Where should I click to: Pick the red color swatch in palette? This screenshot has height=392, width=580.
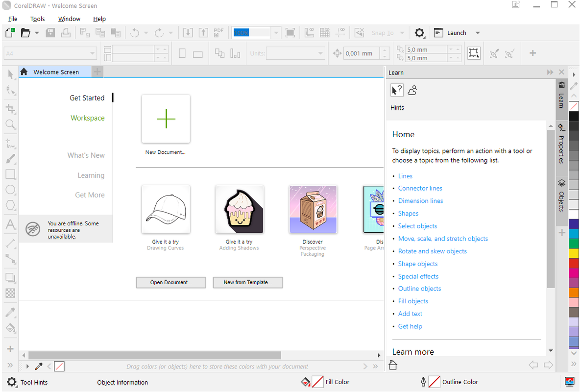[574, 263]
